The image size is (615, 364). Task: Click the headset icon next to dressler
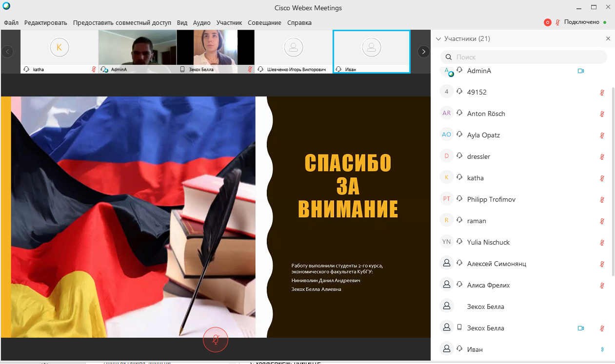click(459, 156)
